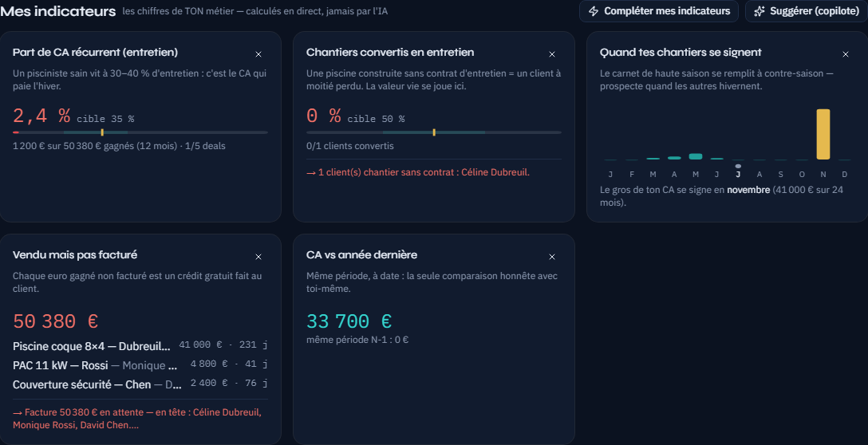Click the highlighted J month label for July
This screenshot has width=868, height=445.
pyautogui.click(x=738, y=175)
